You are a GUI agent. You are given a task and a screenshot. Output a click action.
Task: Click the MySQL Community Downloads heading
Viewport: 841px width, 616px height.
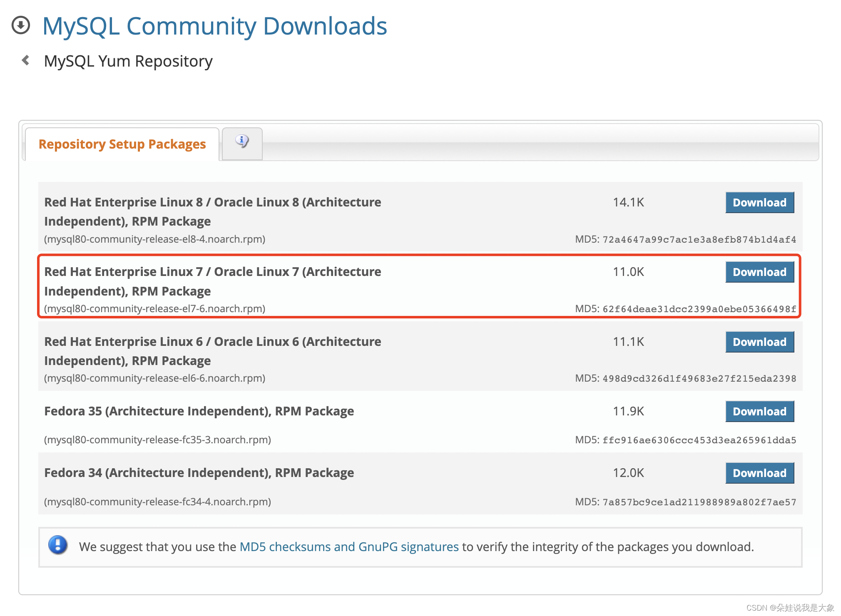tap(215, 26)
